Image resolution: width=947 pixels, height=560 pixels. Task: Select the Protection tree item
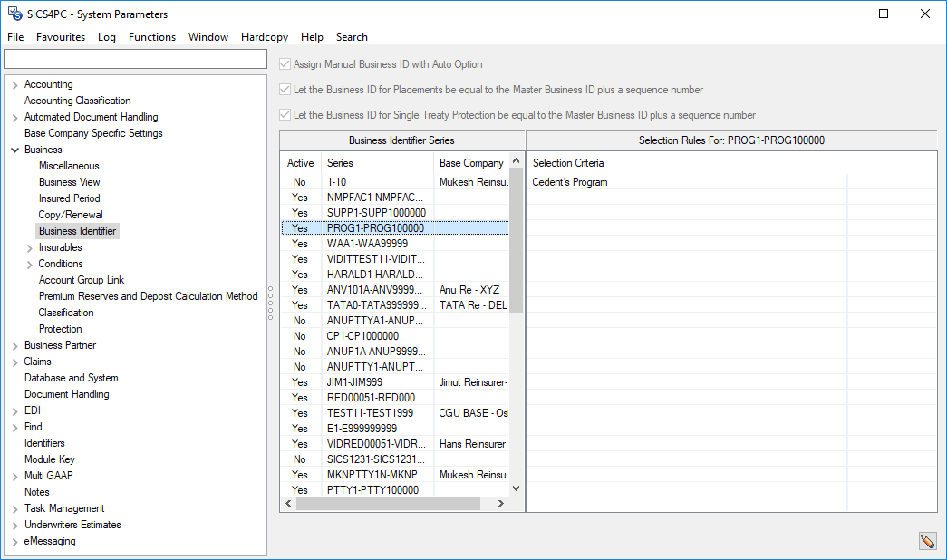click(x=60, y=328)
